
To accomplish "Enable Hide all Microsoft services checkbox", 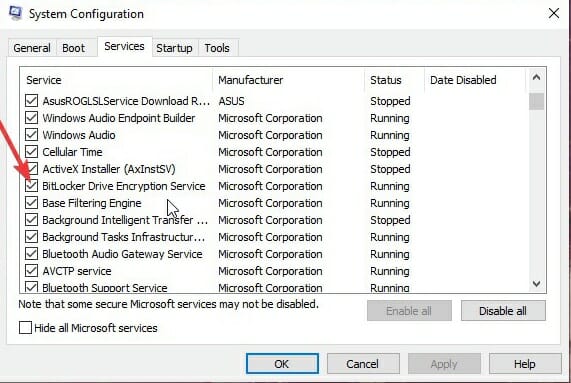I will point(25,328).
